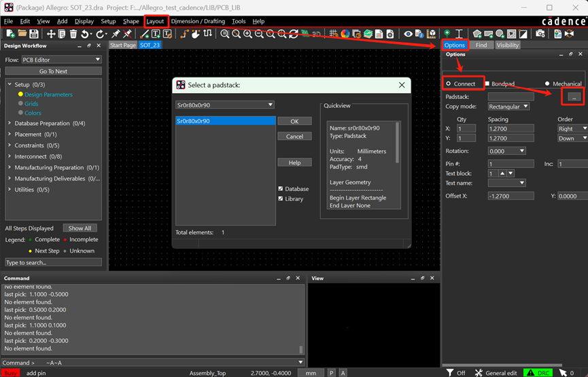588x377 pixels.
Task: Select the Add Line tool icon
Action: (144, 34)
